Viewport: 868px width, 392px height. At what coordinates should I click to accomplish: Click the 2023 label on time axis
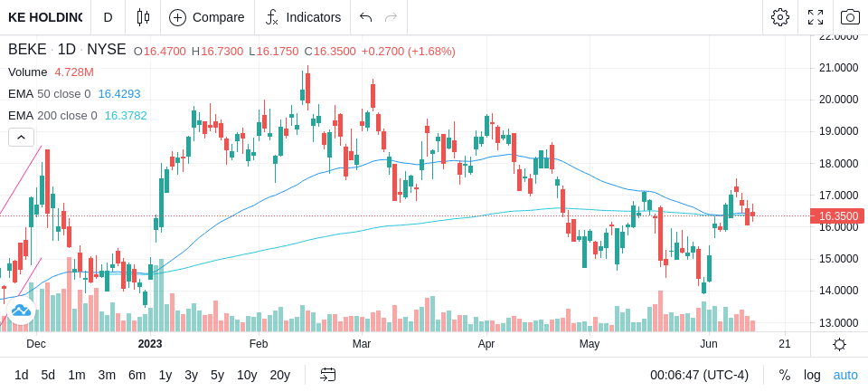pyautogui.click(x=150, y=344)
